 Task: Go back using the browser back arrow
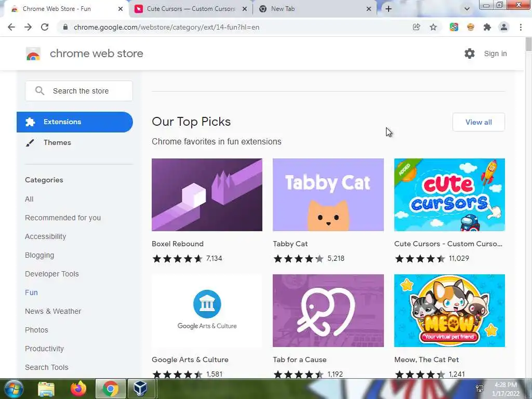coord(11,27)
